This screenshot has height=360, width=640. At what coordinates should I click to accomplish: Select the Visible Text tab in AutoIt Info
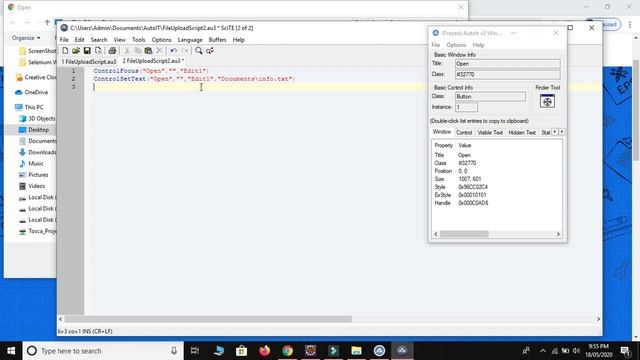click(490, 133)
